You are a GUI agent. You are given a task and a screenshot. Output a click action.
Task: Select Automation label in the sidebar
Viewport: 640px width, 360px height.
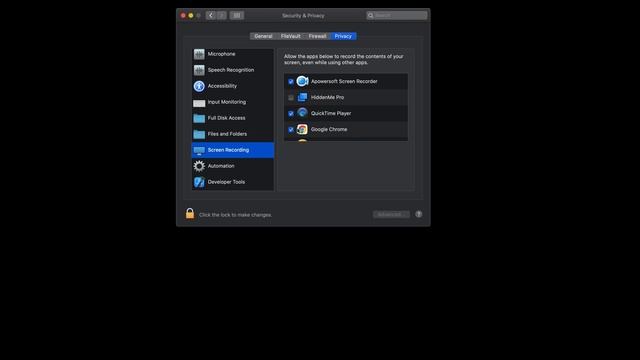click(221, 166)
